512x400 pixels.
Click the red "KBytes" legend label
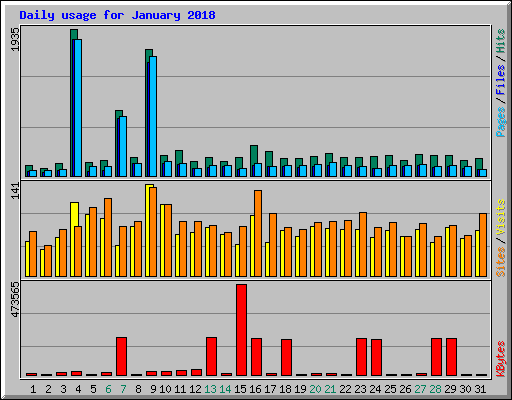coord(500,359)
